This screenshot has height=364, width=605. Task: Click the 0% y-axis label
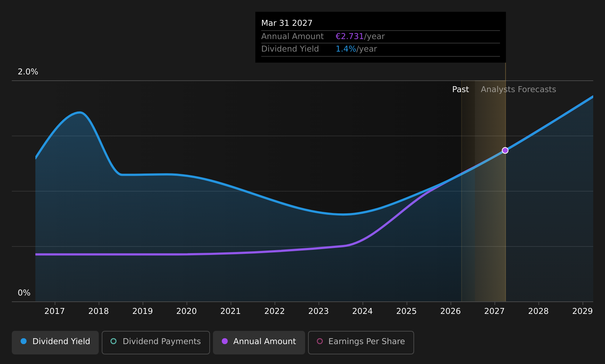24,293
